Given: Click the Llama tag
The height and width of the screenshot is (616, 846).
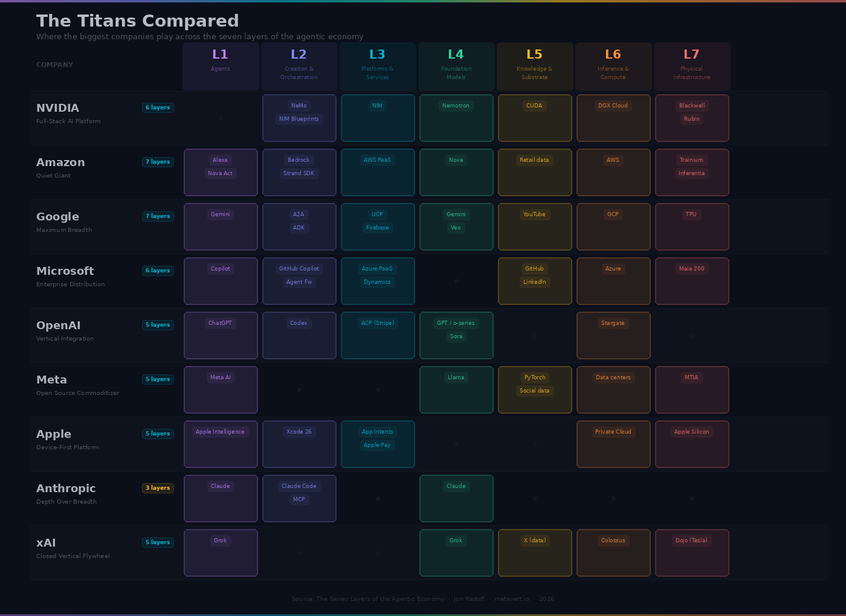Looking at the screenshot, I should (x=456, y=377).
